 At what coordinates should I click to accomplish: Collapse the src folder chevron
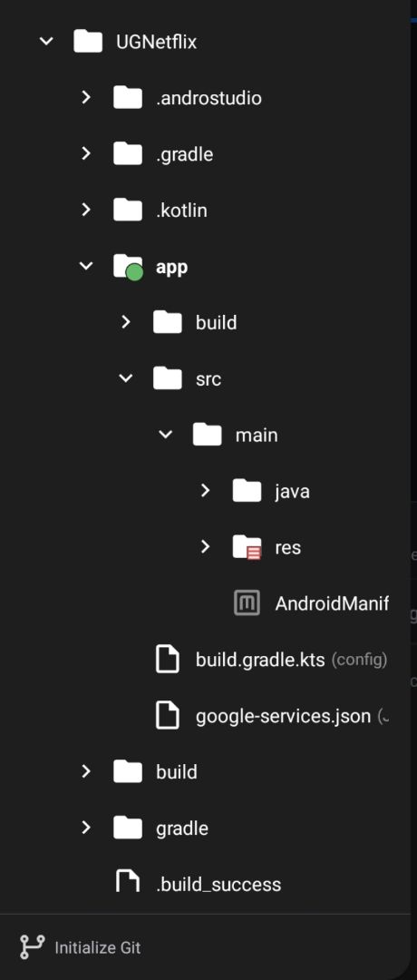126,378
